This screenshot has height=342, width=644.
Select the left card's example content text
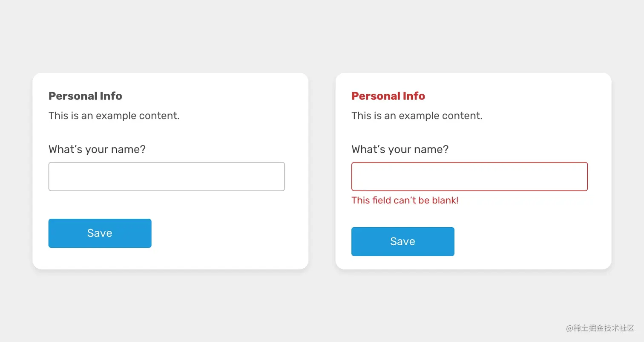[x=114, y=116]
